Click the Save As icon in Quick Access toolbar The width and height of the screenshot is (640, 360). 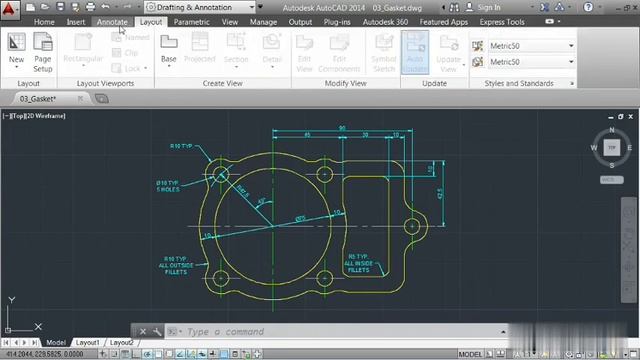pos(76,7)
